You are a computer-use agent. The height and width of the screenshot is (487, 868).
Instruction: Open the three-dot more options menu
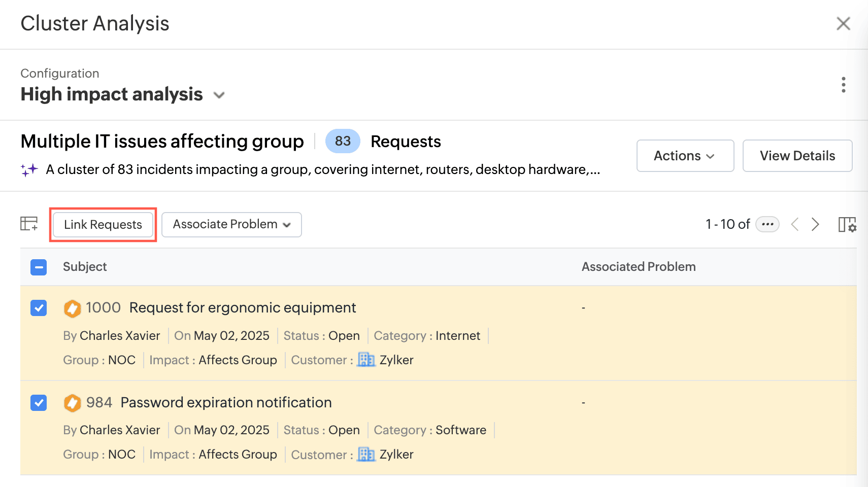point(843,85)
